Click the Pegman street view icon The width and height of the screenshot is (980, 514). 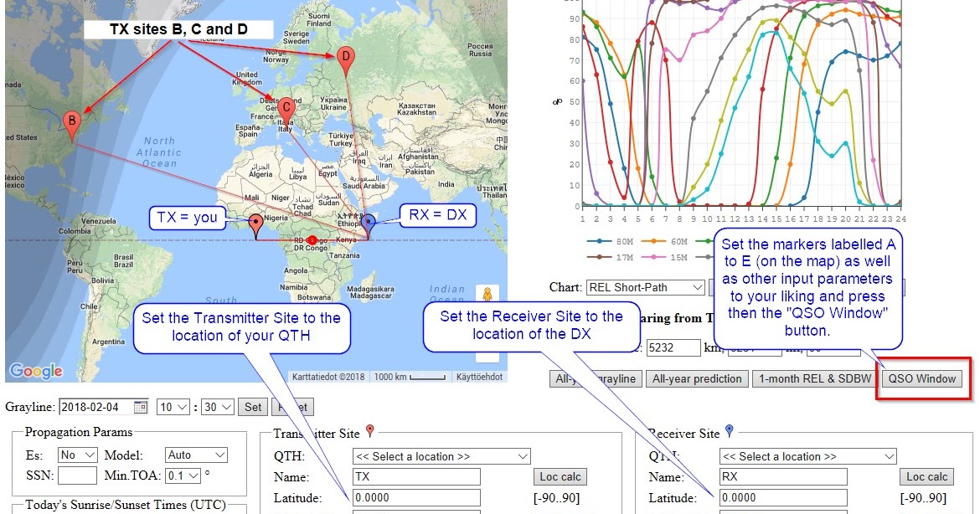(487, 293)
